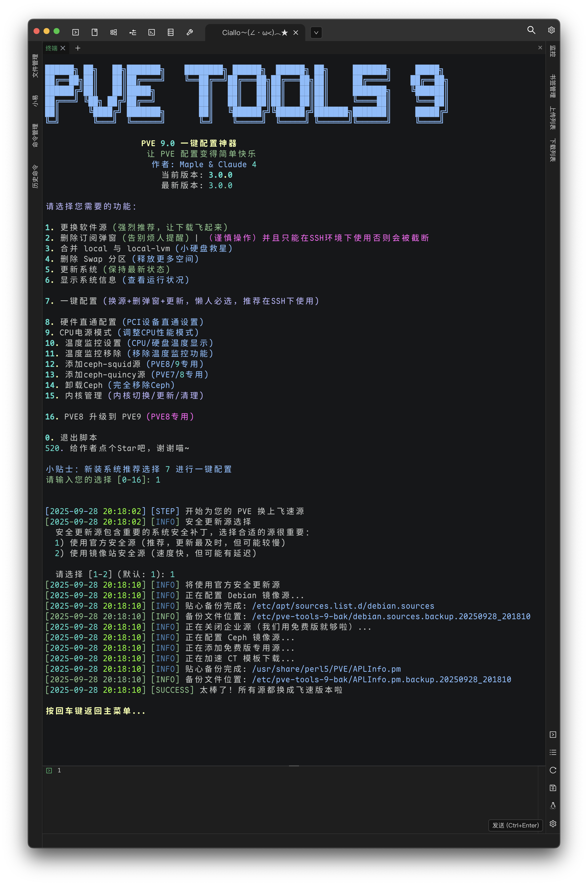Open settings gear in the title bar

pyautogui.click(x=551, y=30)
